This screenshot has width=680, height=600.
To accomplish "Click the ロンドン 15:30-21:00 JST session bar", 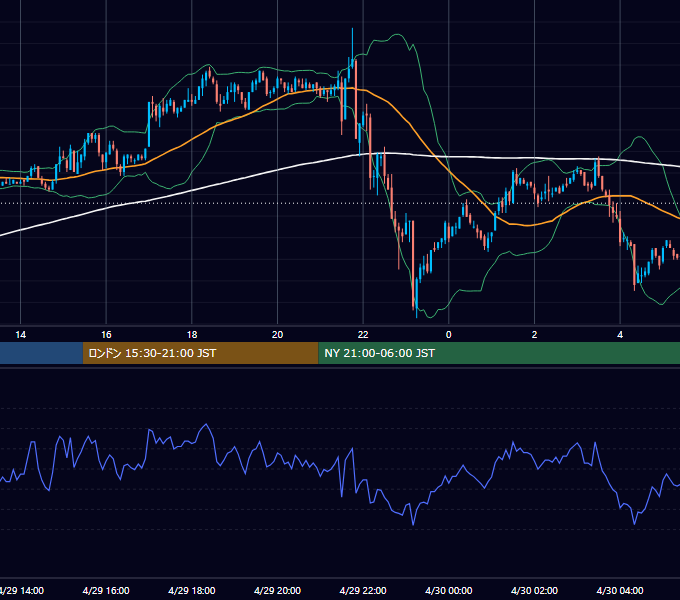I will coord(200,353).
